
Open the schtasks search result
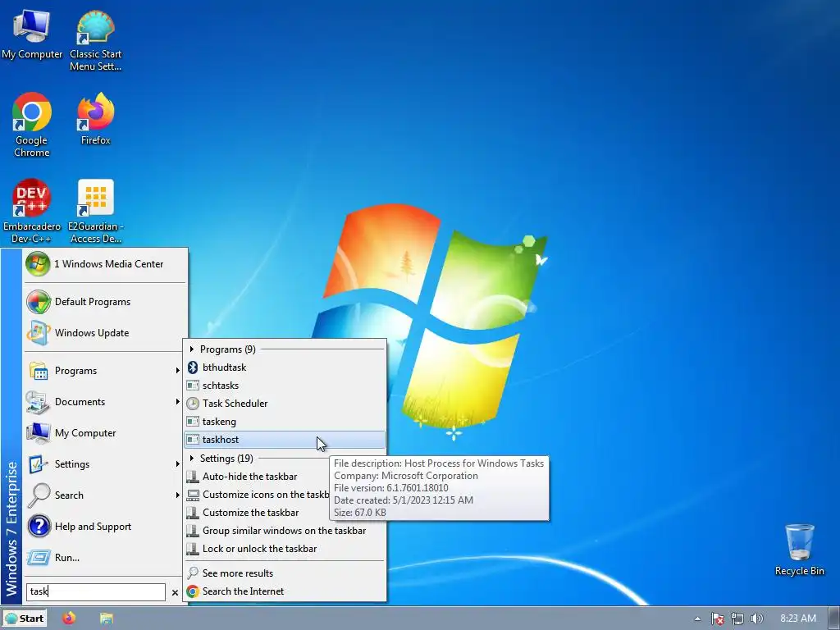tap(285, 386)
